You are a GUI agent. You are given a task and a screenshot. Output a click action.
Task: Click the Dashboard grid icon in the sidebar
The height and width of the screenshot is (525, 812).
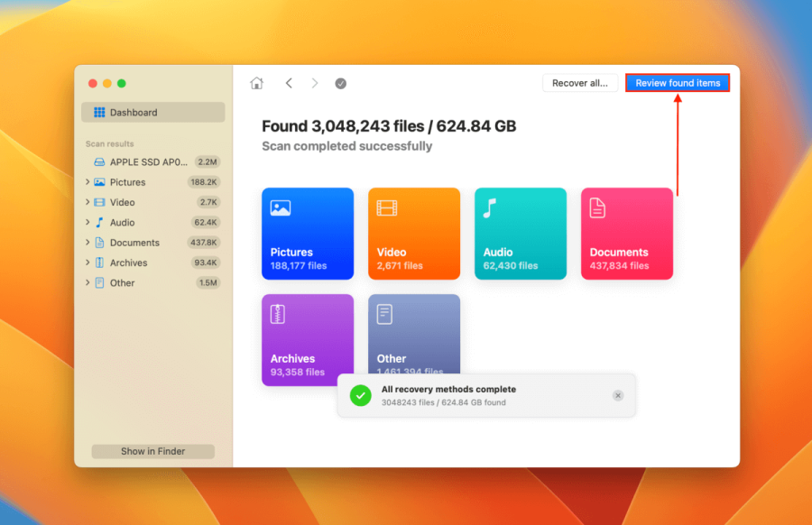101,112
